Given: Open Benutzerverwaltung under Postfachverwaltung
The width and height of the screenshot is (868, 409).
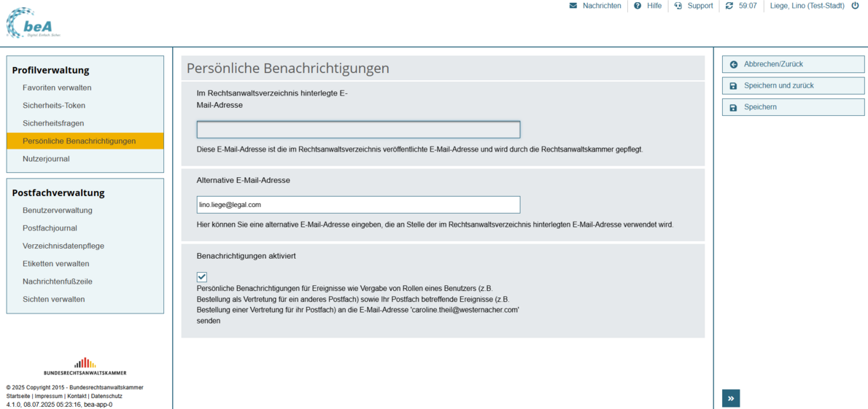Looking at the screenshot, I should 58,211.
